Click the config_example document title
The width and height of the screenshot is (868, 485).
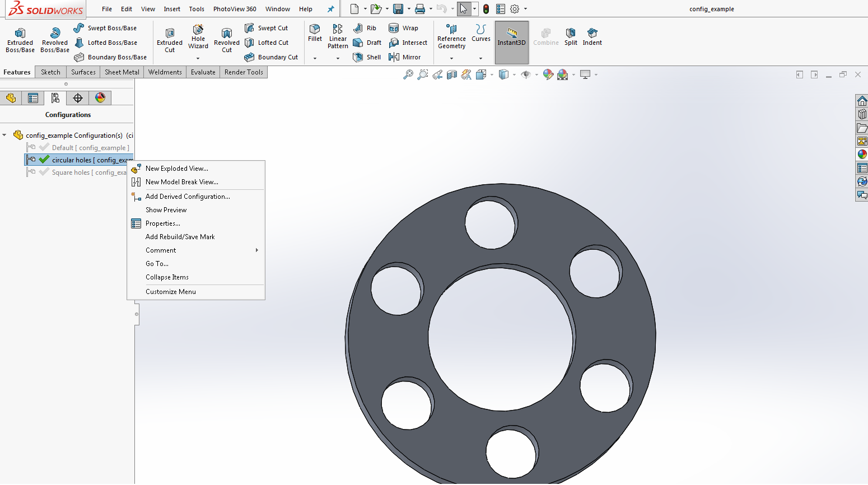coord(712,9)
